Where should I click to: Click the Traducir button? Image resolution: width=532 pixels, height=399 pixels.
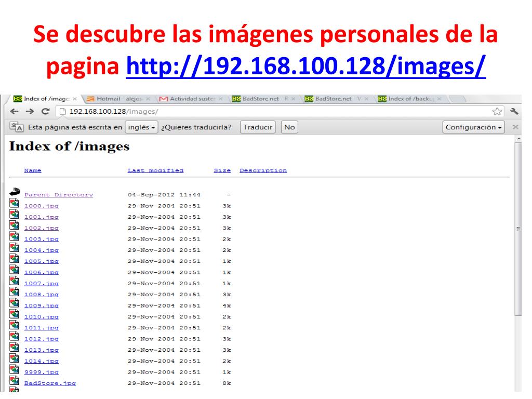click(x=258, y=127)
